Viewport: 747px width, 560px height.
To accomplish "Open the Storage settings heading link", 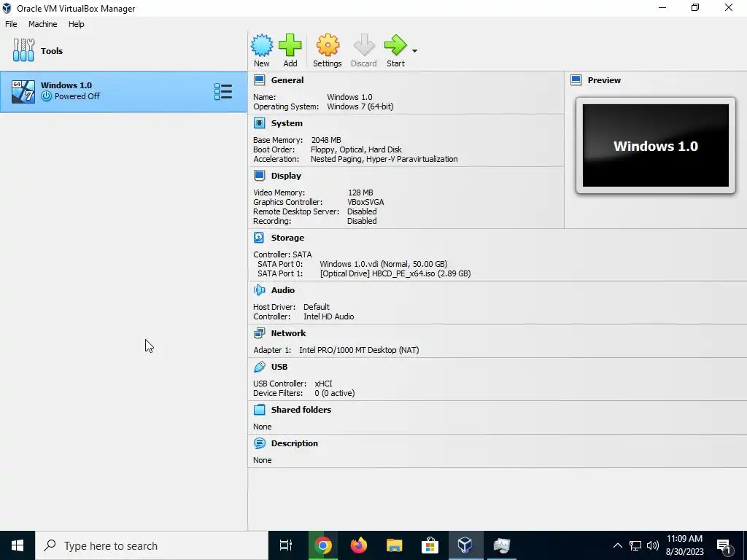I will tap(287, 238).
